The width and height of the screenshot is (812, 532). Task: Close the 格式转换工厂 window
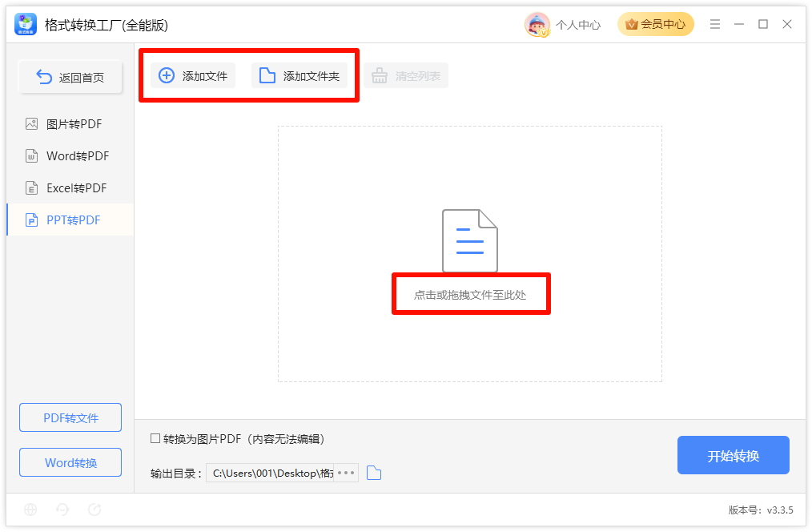(x=787, y=24)
